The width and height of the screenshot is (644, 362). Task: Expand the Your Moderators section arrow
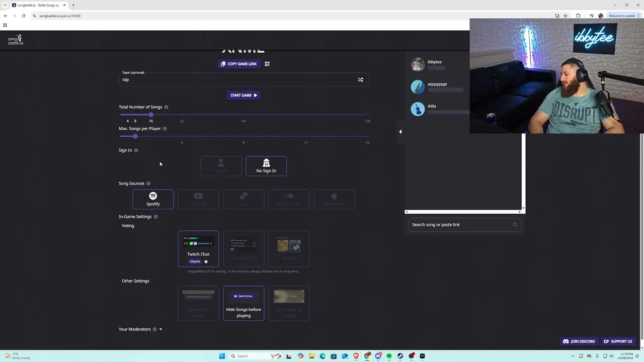click(160, 329)
